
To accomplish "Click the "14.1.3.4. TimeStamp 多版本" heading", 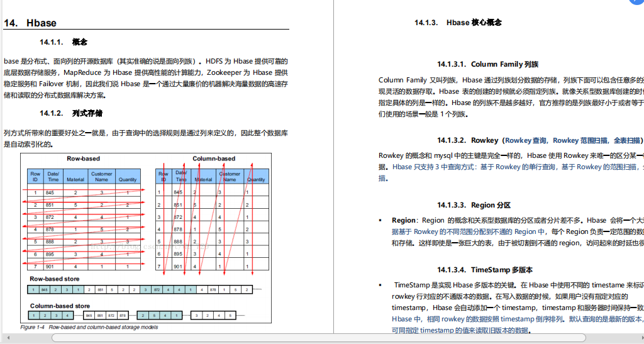I will point(485,270).
